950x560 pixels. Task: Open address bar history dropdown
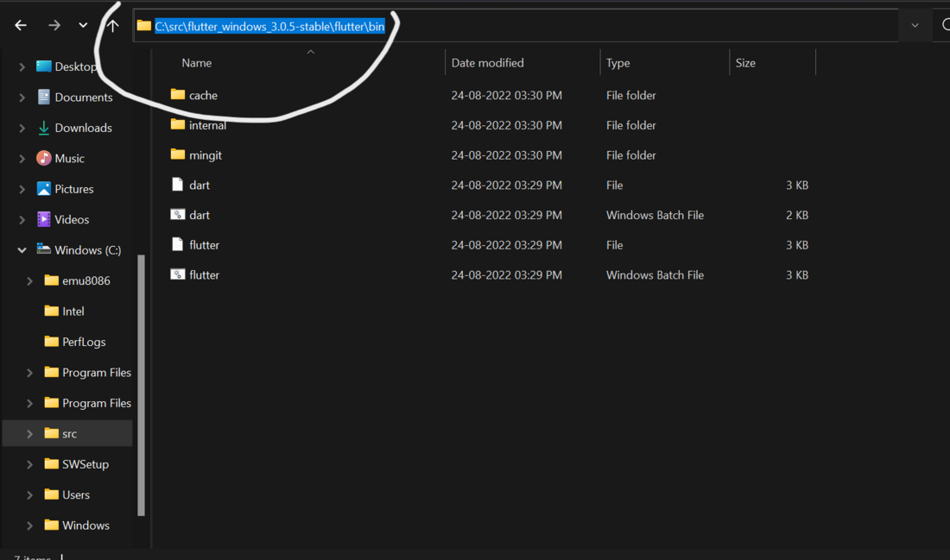click(915, 26)
